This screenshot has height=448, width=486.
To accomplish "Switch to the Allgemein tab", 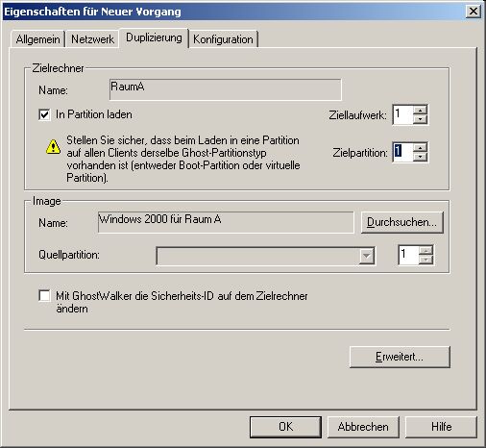I will tap(37, 39).
